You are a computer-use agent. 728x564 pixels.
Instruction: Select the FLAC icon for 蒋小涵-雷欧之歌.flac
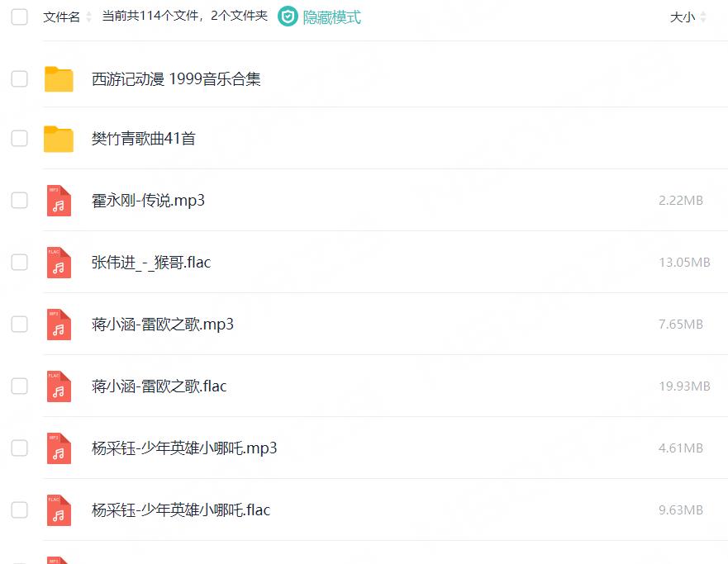pos(58,386)
